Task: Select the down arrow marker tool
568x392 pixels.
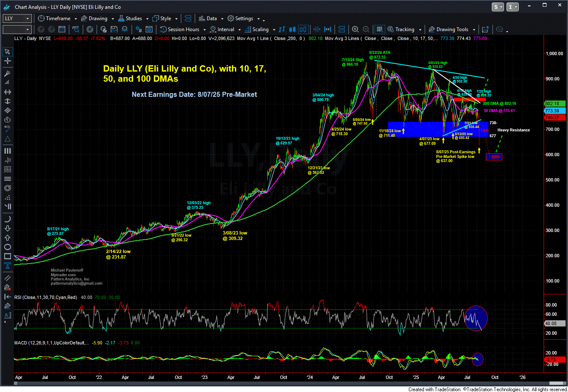Action: 8,228
